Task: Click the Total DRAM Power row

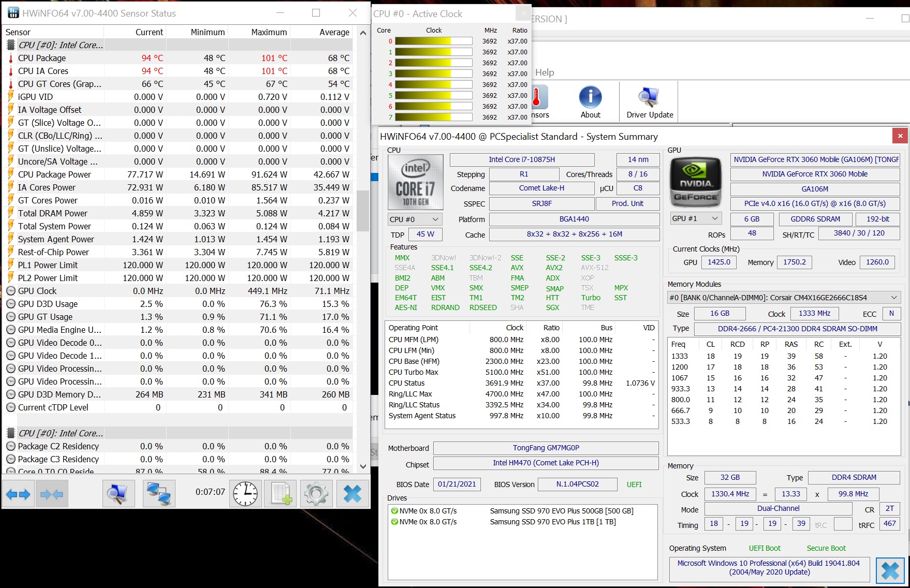Action: [178, 213]
